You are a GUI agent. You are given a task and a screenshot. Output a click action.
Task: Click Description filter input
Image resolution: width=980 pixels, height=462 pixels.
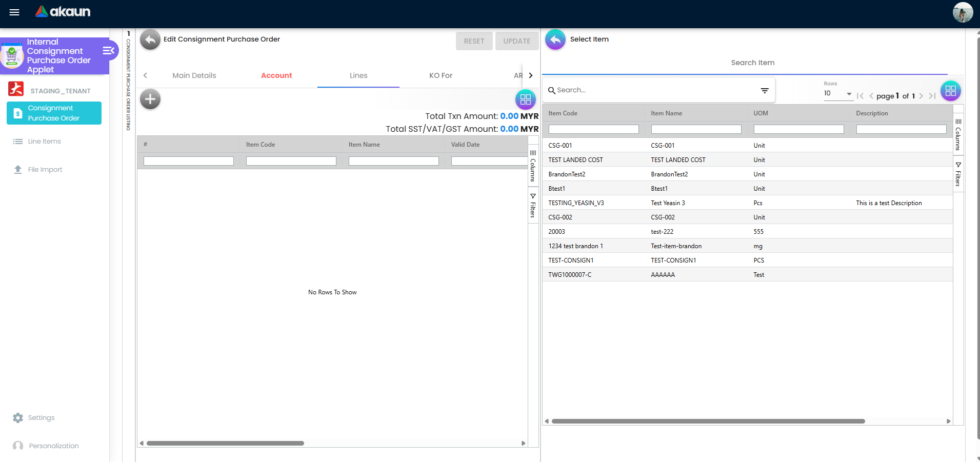(x=901, y=129)
